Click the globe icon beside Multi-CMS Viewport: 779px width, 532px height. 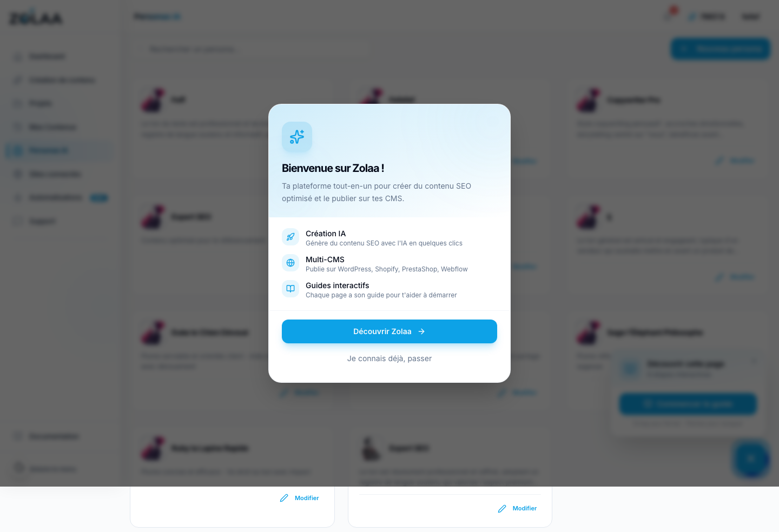tap(291, 263)
